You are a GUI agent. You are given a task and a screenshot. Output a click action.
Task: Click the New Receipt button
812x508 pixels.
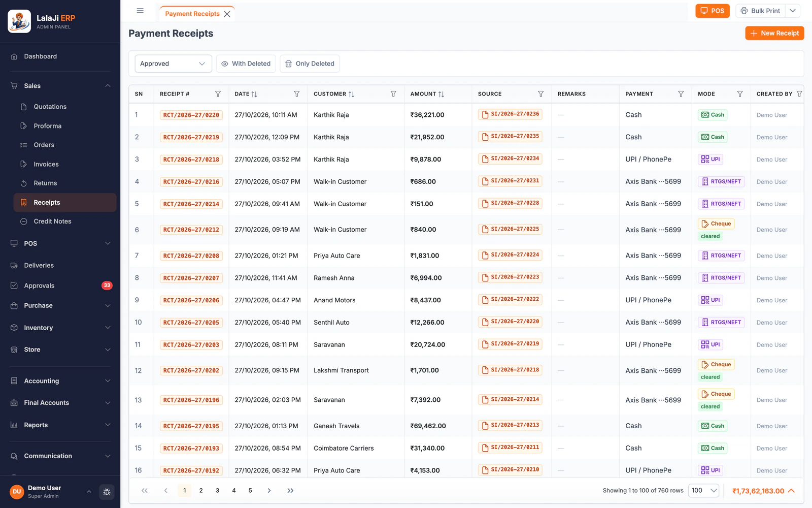point(774,33)
